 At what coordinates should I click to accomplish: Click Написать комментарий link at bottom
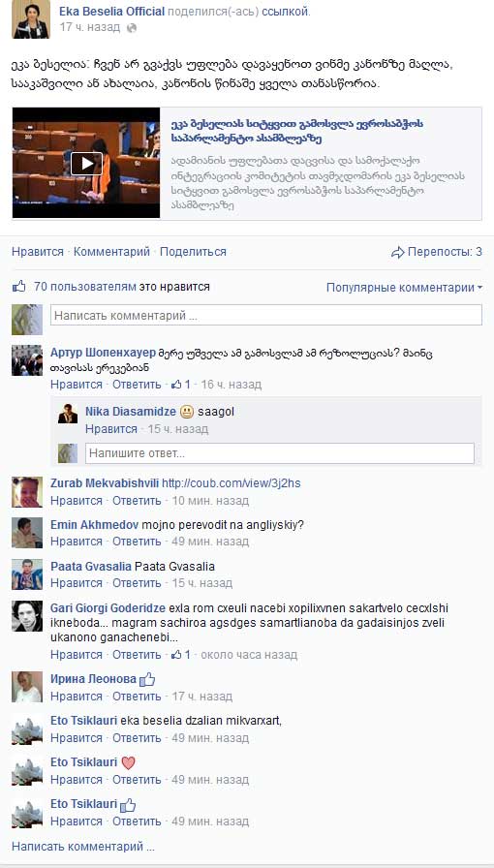pyautogui.click(x=83, y=847)
